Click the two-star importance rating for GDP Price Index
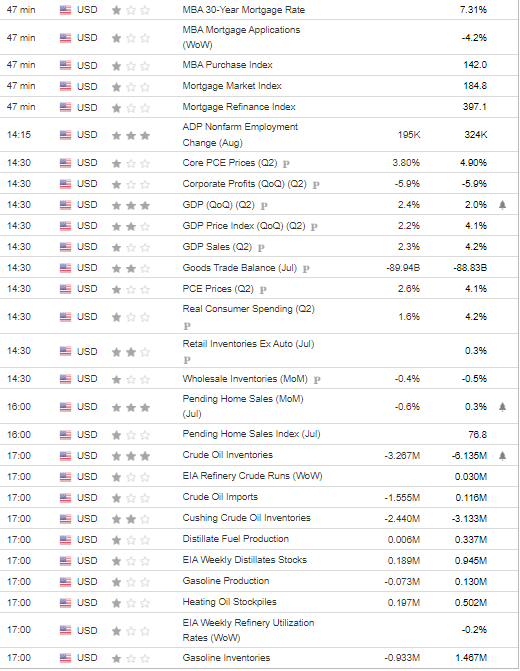Image resolution: width=520 pixels, height=671 pixels. [x=131, y=226]
